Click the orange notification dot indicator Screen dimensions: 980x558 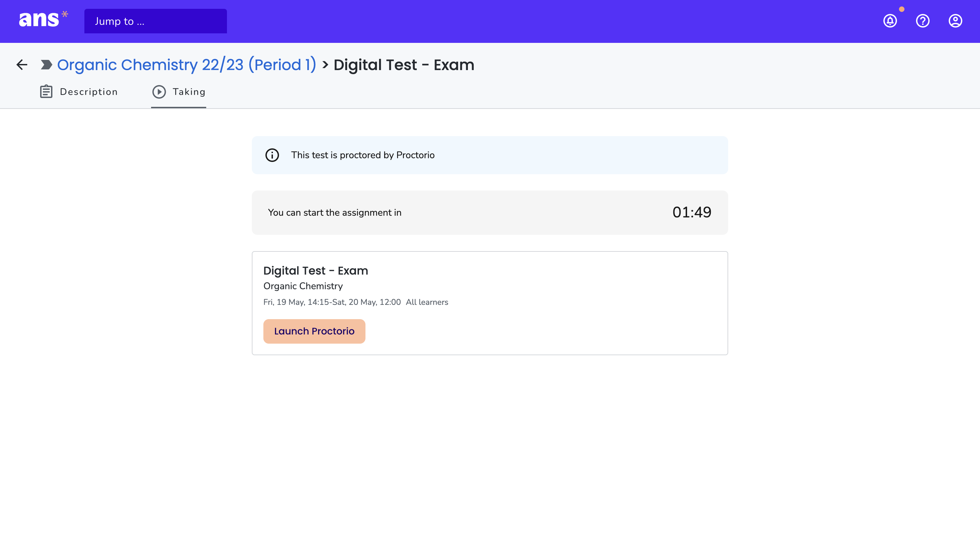point(901,9)
